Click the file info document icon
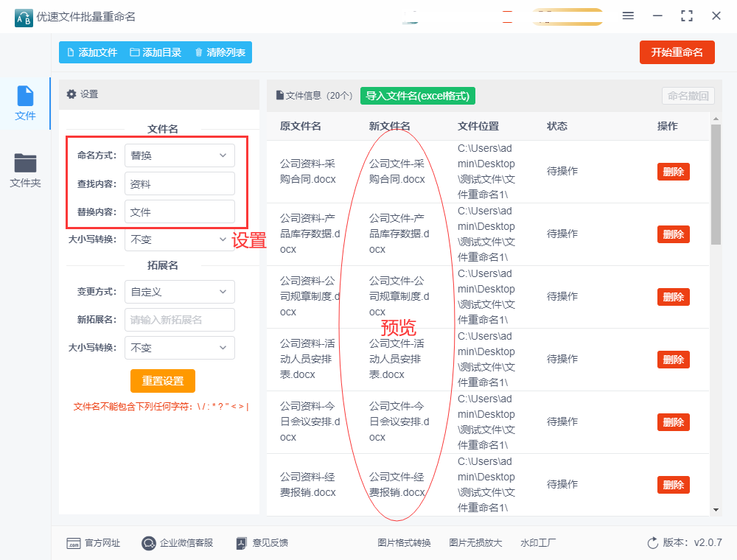The image size is (737, 560). (x=279, y=95)
